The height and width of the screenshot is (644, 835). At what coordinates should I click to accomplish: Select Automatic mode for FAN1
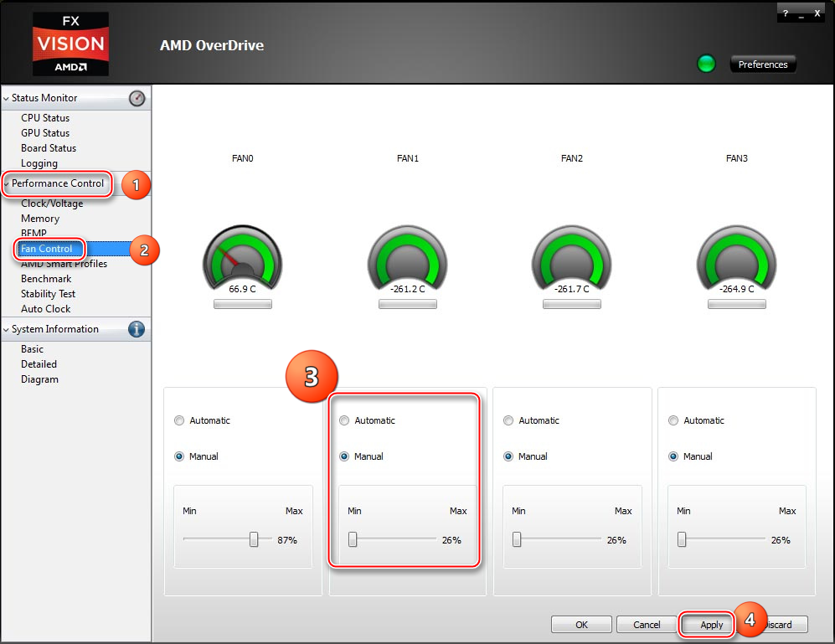click(344, 420)
